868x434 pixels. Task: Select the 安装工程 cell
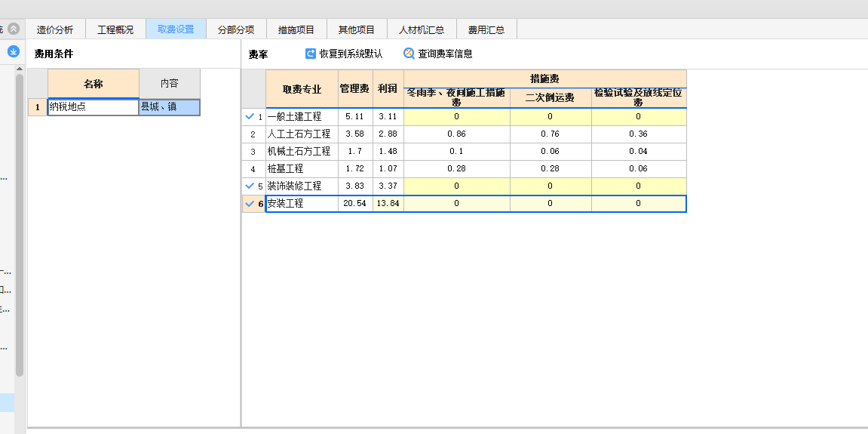(x=302, y=204)
